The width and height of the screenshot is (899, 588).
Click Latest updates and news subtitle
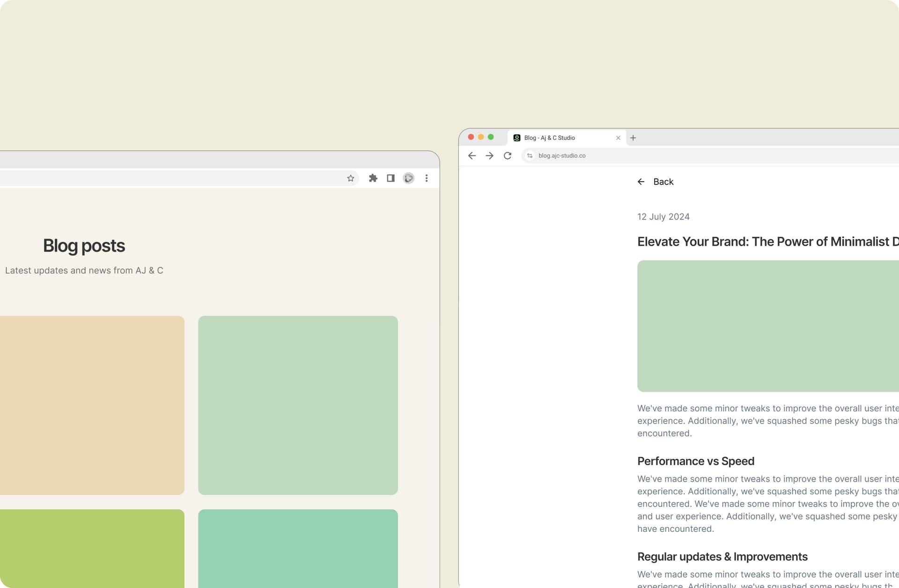84,271
